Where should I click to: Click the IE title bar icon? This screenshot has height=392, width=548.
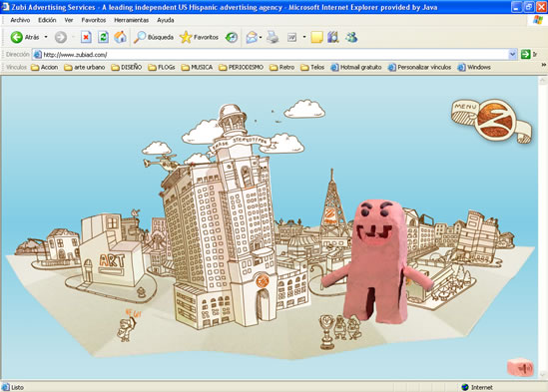(x=5, y=7)
